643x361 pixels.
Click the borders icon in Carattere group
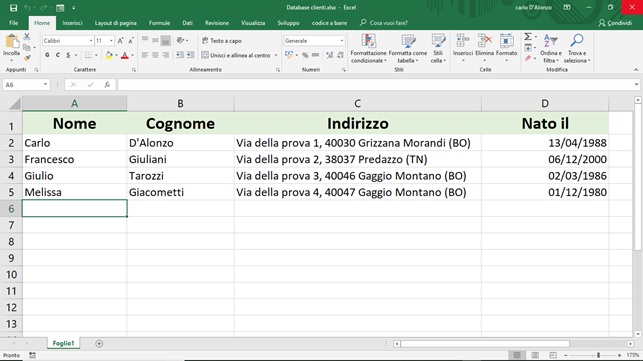[88, 55]
